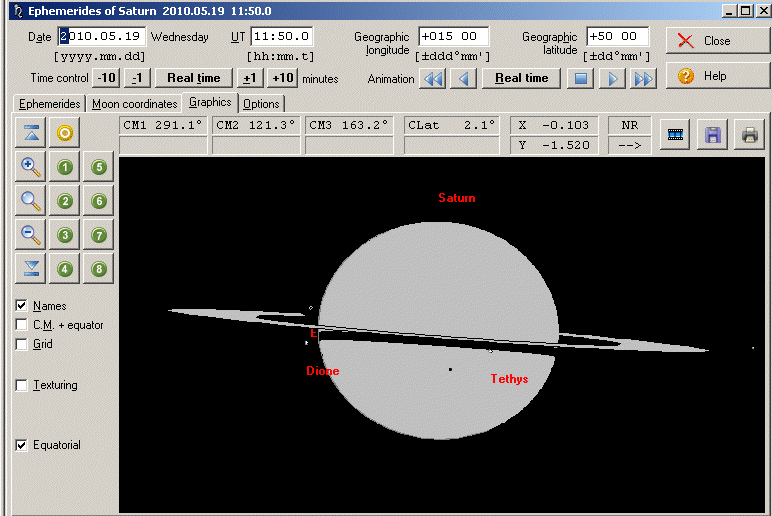Toggle the C.M. + equator checkbox

(22, 325)
